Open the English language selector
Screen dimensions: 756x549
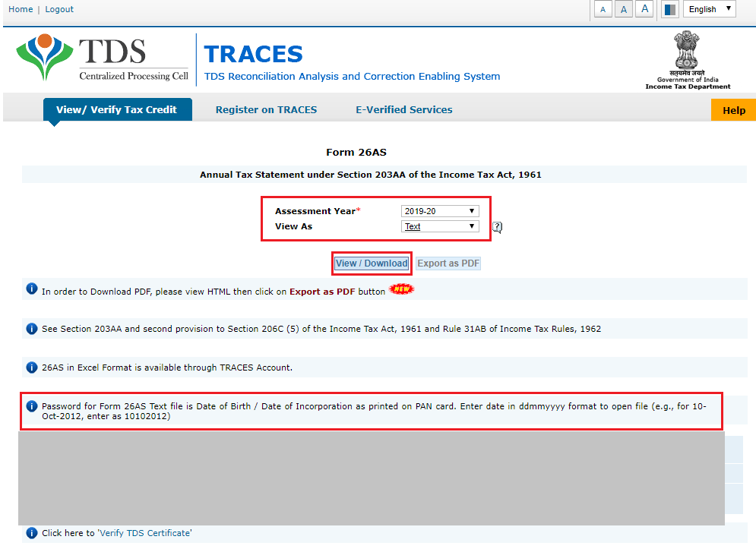(708, 8)
